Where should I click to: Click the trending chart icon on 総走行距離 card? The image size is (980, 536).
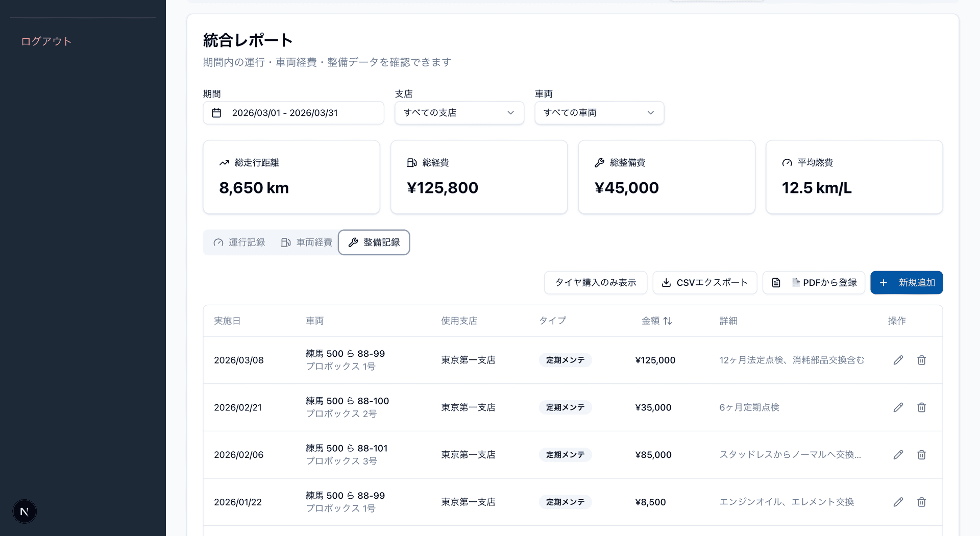tap(224, 162)
